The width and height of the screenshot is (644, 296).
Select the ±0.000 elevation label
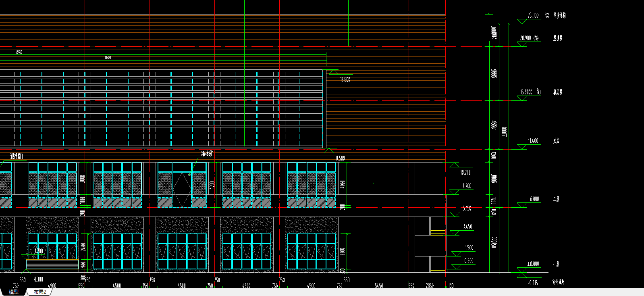click(x=533, y=264)
